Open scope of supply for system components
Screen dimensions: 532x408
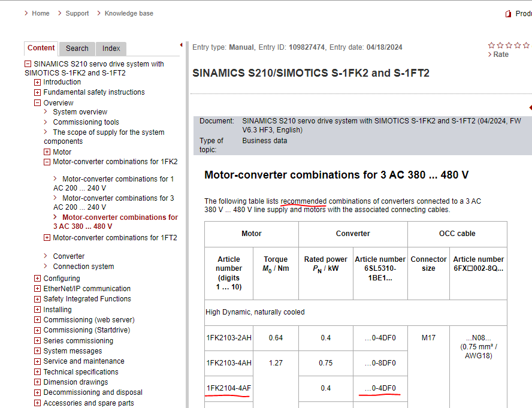104,137
